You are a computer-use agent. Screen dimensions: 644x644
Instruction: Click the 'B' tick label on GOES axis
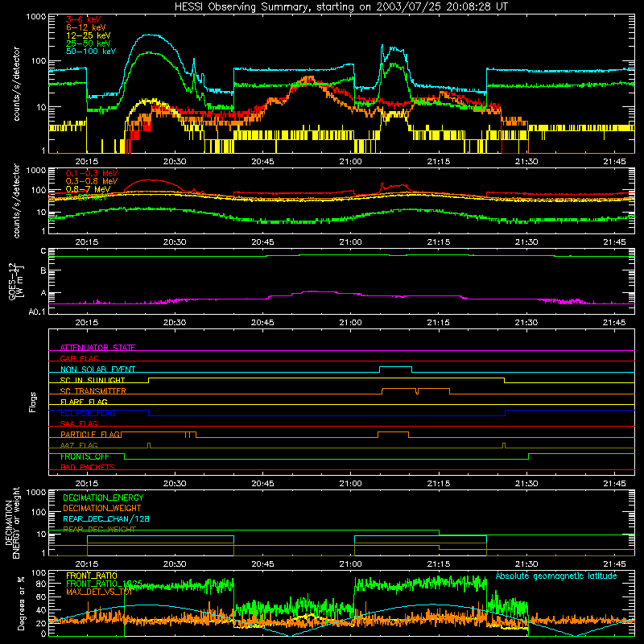(43, 271)
